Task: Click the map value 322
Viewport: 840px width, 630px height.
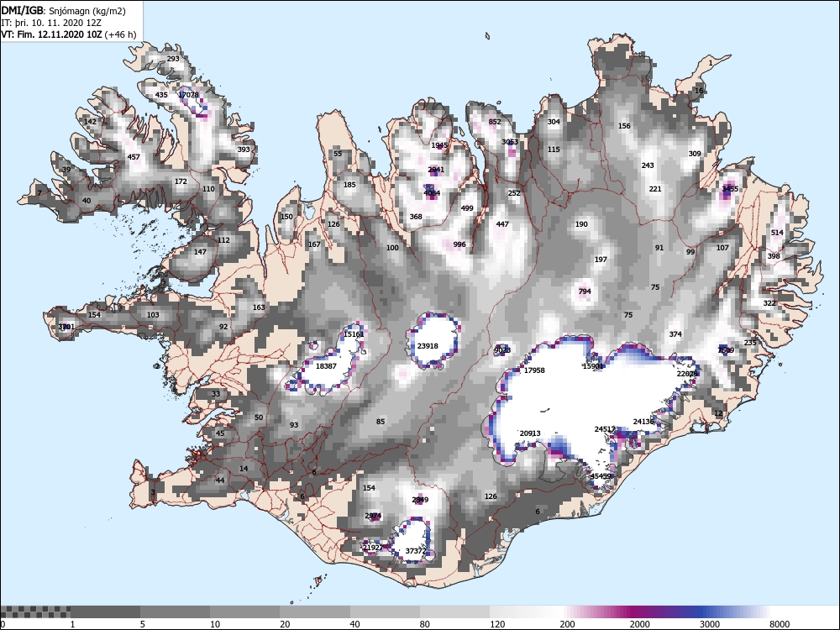Action: (x=769, y=303)
